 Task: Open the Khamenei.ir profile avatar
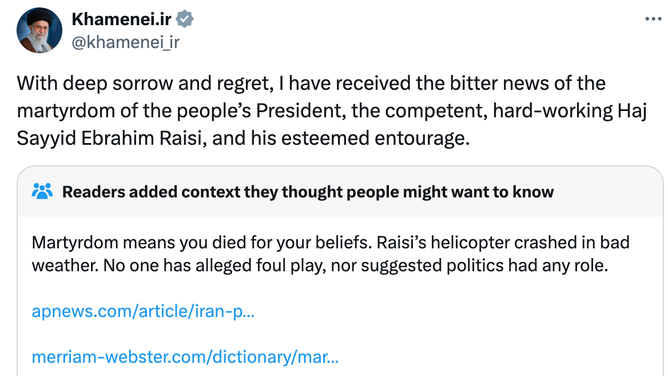tap(39, 30)
